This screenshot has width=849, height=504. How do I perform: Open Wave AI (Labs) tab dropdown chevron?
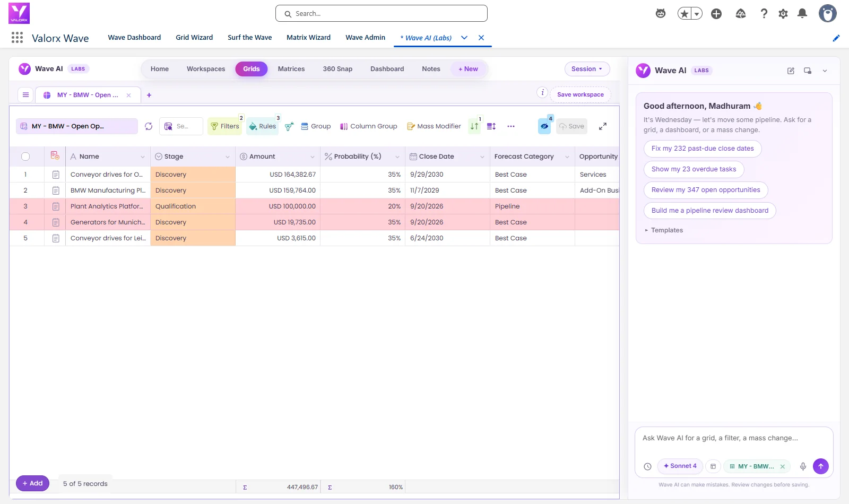pos(464,38)
